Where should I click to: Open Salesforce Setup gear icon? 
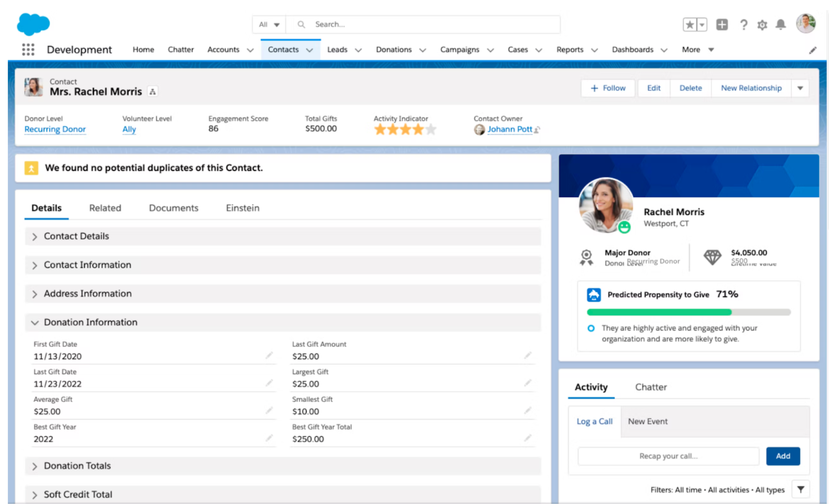pos(762,24)
